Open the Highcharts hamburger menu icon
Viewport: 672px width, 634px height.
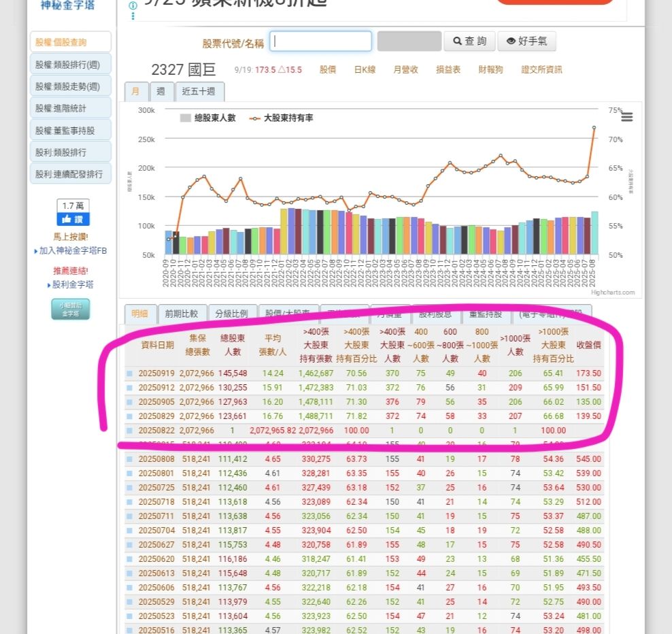pyautogui.click(x=626, y=117)
